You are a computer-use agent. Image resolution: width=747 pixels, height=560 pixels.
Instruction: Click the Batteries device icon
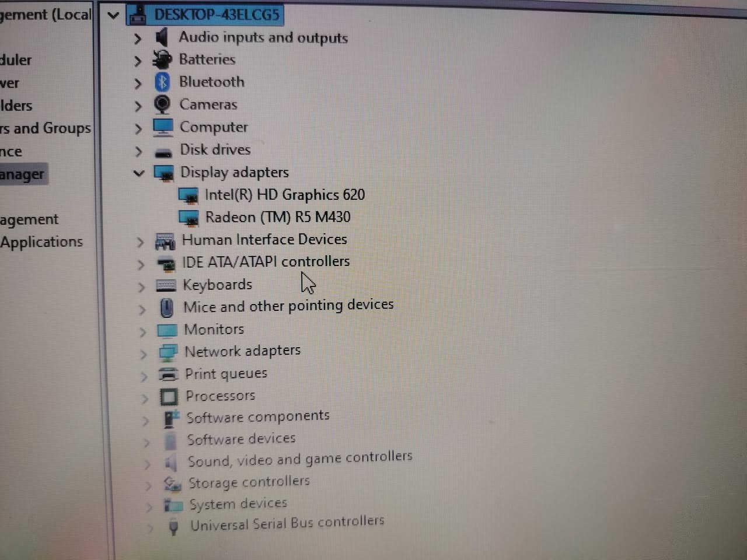(162, 60)
